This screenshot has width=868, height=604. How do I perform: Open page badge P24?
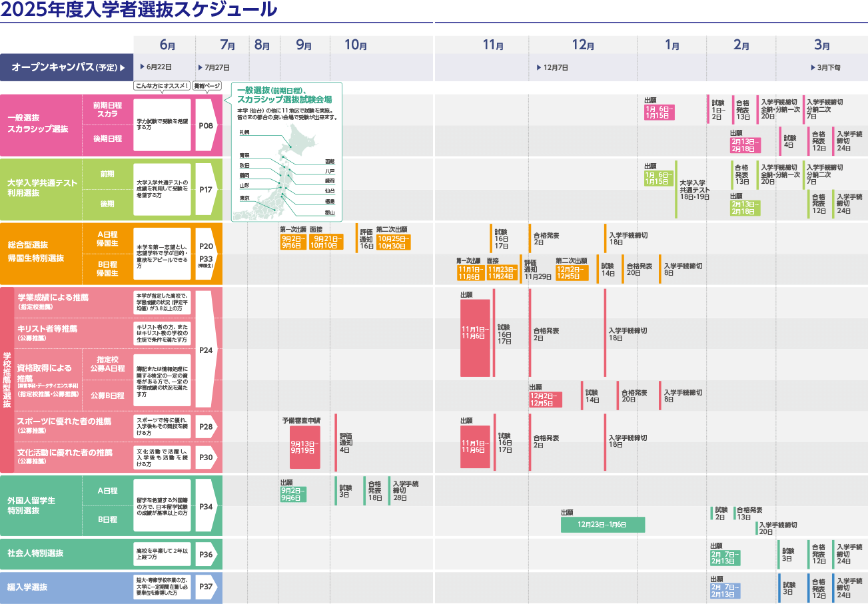click(x=207, y=350)
